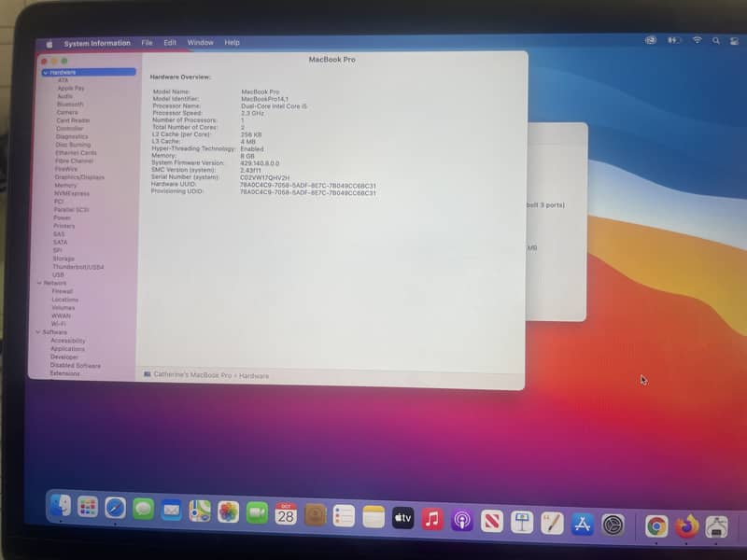Screen dimensions: 747x560
Task: Click the Wi-Fi status icon in menu bar
Action: point(697,40)
